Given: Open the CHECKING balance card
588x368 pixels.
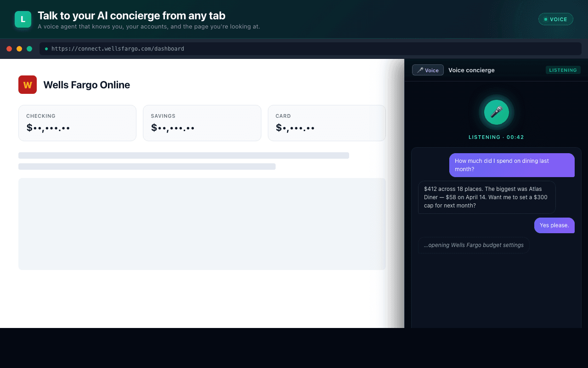Looking at the screenshot, I should (77, 123).
